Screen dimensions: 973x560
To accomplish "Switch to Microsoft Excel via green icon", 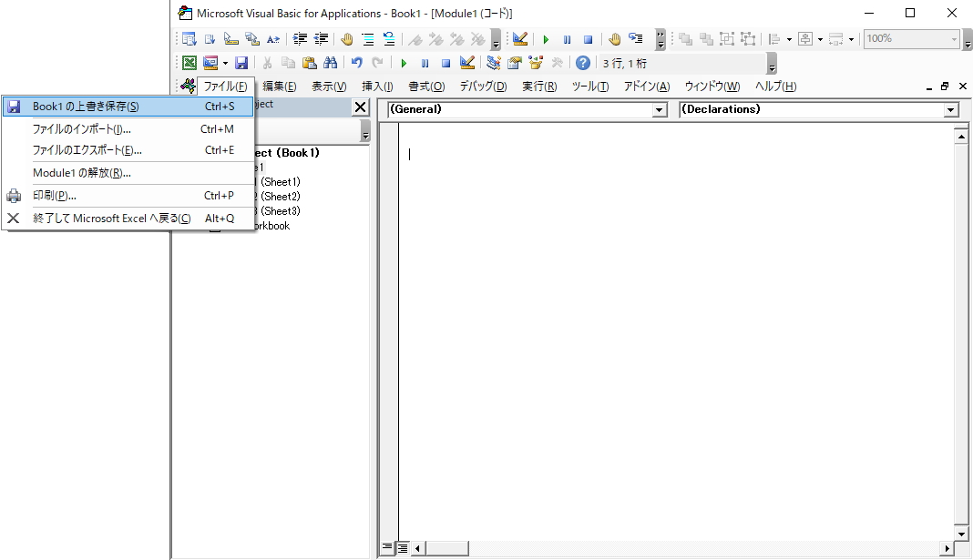I will [x=189, y=63].
